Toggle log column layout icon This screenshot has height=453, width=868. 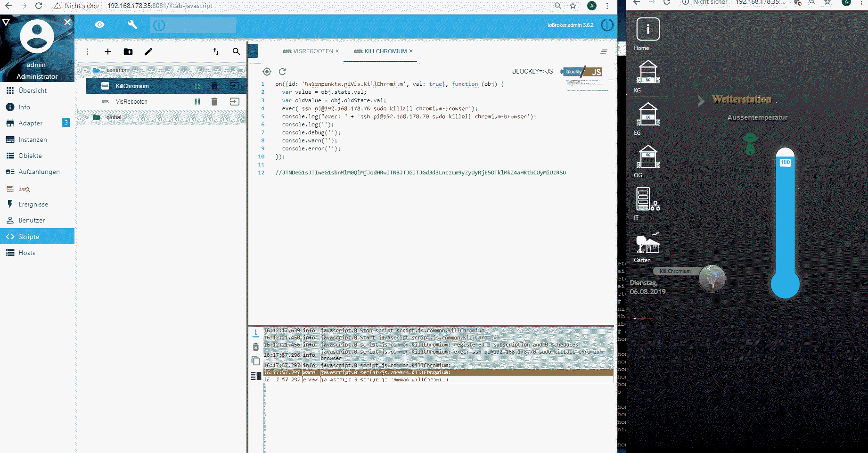point(256,376)
